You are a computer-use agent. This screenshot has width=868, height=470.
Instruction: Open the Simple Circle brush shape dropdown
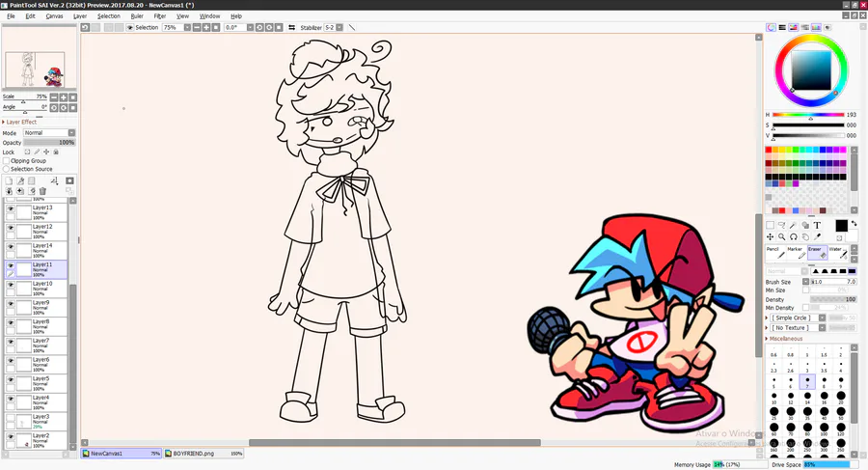point(823,318)
